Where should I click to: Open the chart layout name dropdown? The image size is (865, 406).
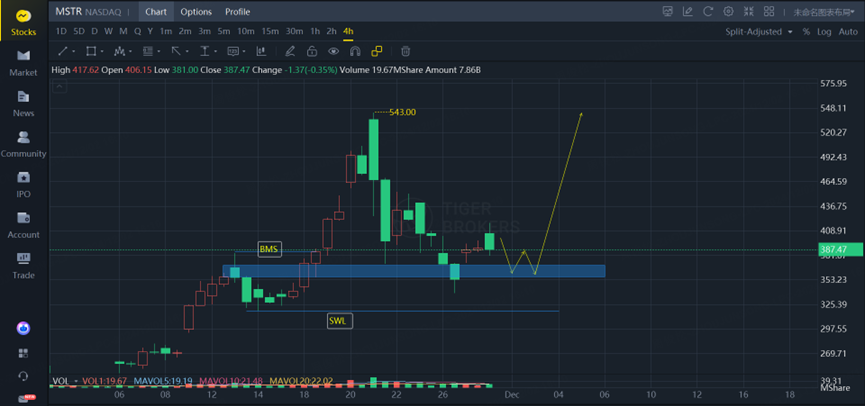click(x=825, y=12)
